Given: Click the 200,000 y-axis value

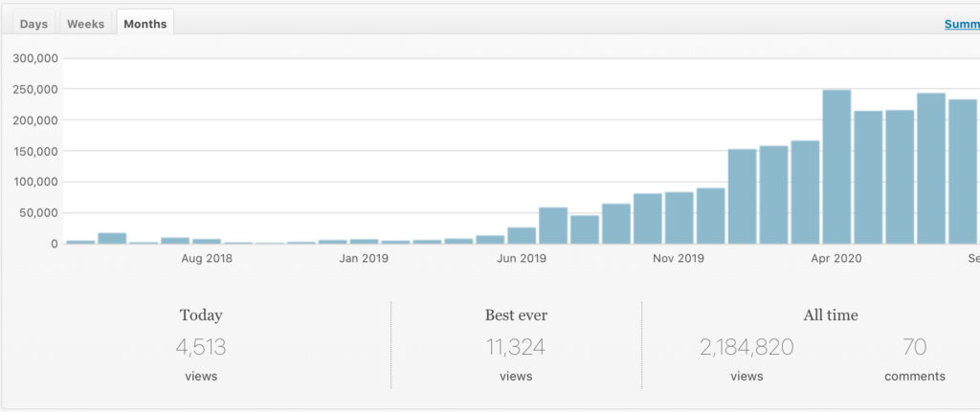Looking at the screenshot, I should click(x=35, y=119).
